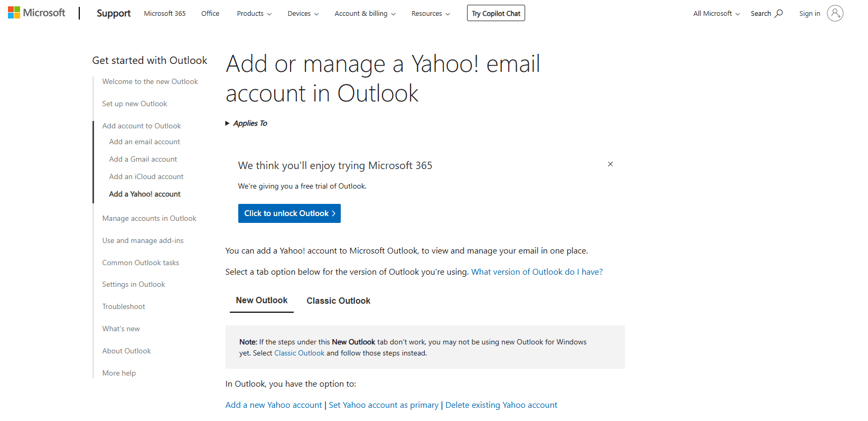Viewport: 868px width, 421px height.
Task: Click the Microsoft logo
Action: pos(36,13)
